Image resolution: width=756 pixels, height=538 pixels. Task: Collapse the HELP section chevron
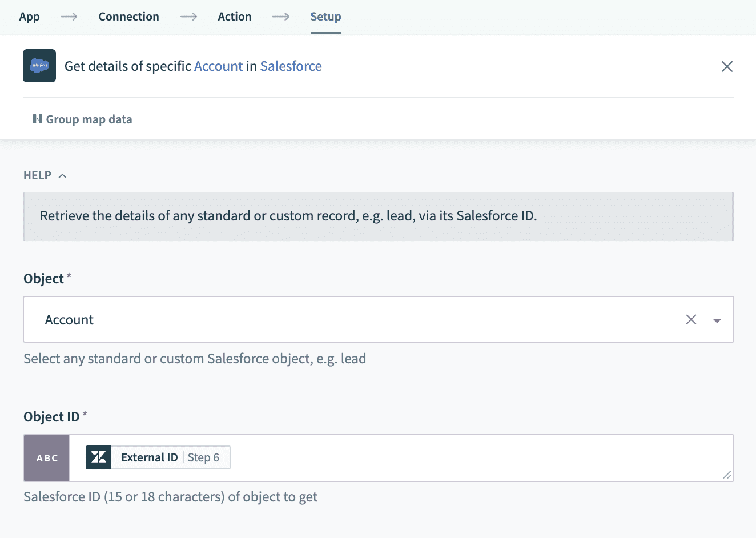63,176
